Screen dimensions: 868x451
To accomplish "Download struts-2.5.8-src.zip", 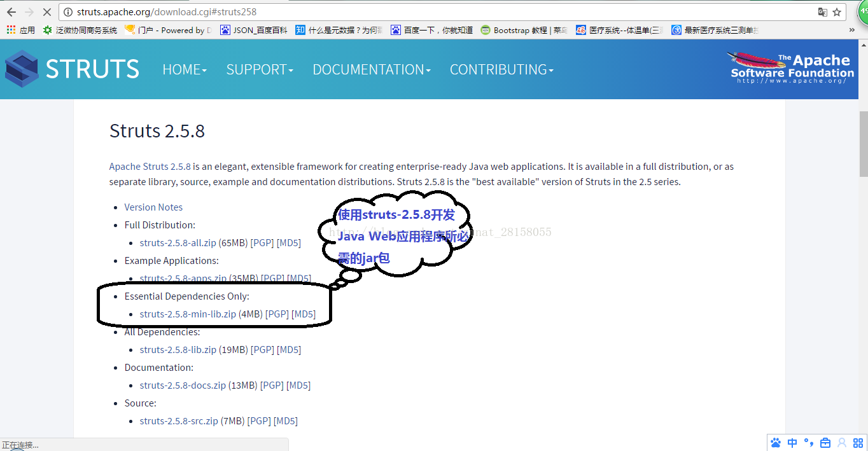I will [179, 421].
